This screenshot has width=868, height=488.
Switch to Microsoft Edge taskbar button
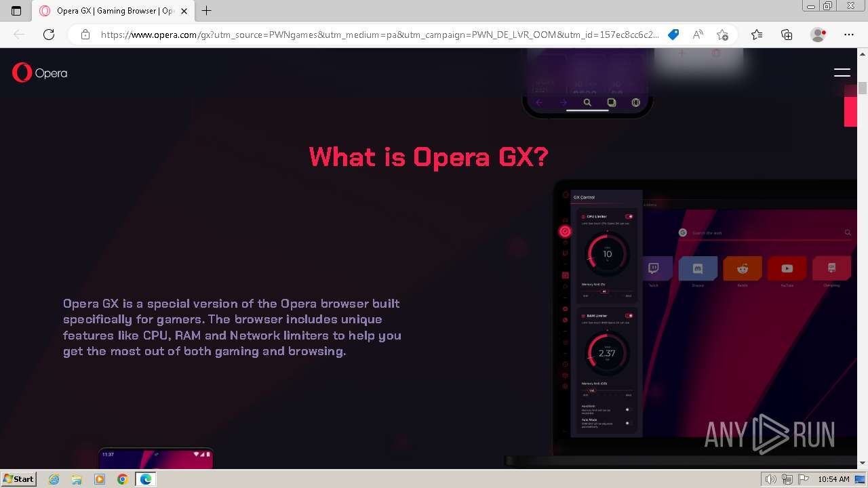pyautogui.click(x=145, y=479)
